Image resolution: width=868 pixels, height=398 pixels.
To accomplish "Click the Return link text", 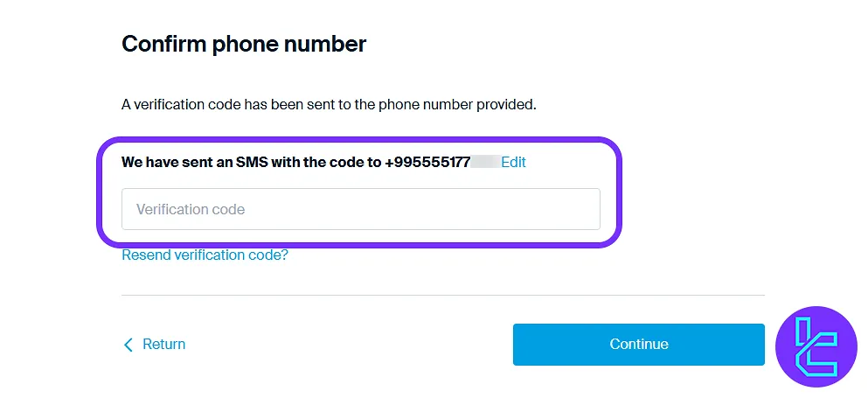I will 163,344.
